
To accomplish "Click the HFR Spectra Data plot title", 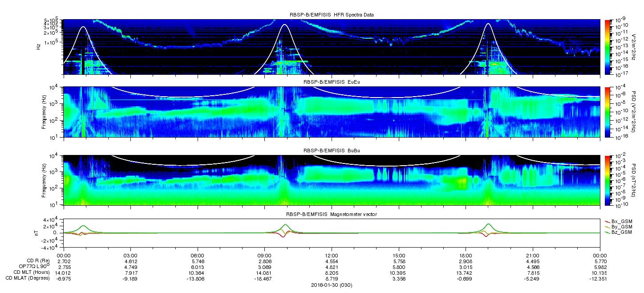I will (332, 15).
